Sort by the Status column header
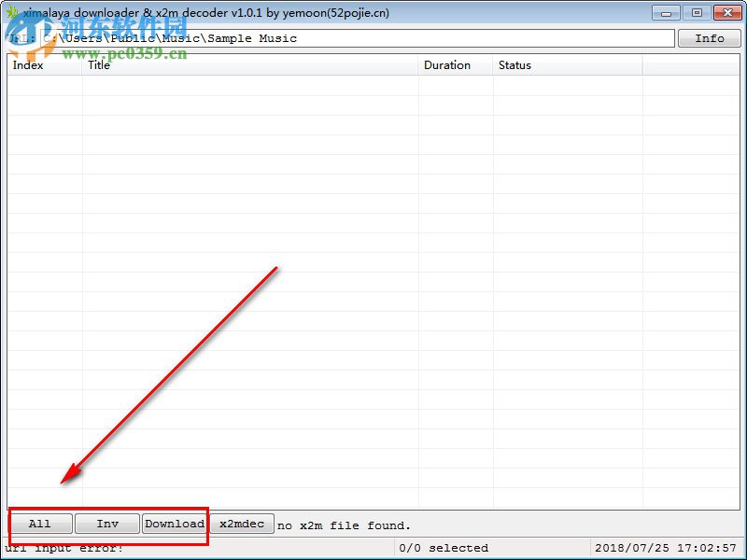This screenshot has width=747, height=560. [x=568, y=65]
